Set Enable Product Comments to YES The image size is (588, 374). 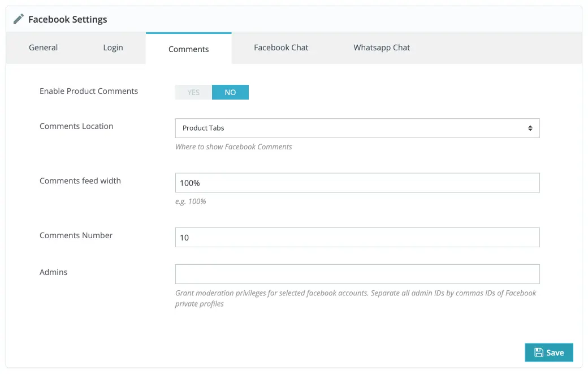click(x=193, y=92)
